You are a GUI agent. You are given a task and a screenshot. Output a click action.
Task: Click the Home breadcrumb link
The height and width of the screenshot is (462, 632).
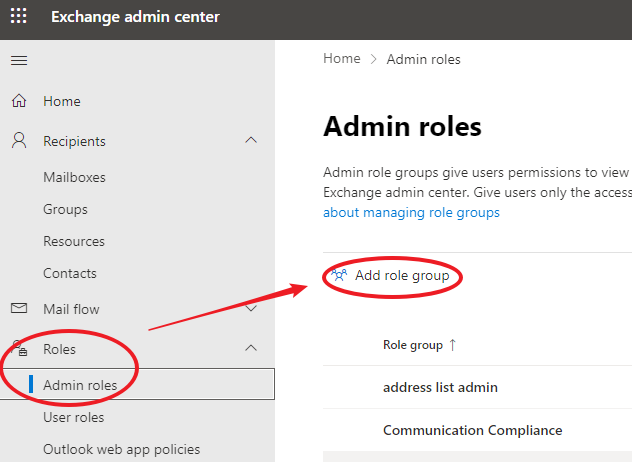point(342,58)
